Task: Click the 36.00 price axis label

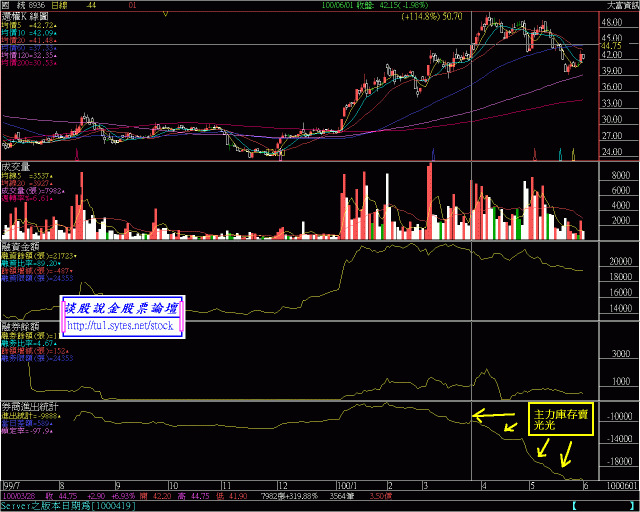Action: coord(611,87)
